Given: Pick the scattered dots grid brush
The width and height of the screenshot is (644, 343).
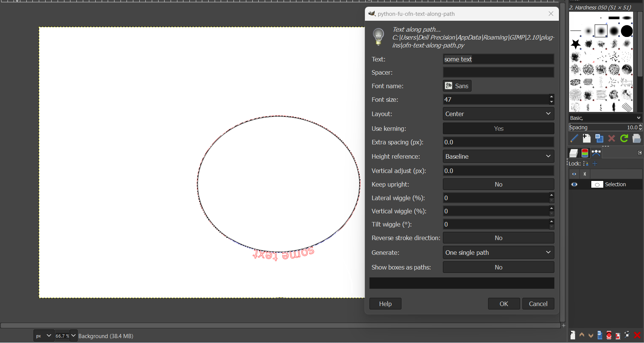Looking at the screenshot, I should (x=627, y=57).
